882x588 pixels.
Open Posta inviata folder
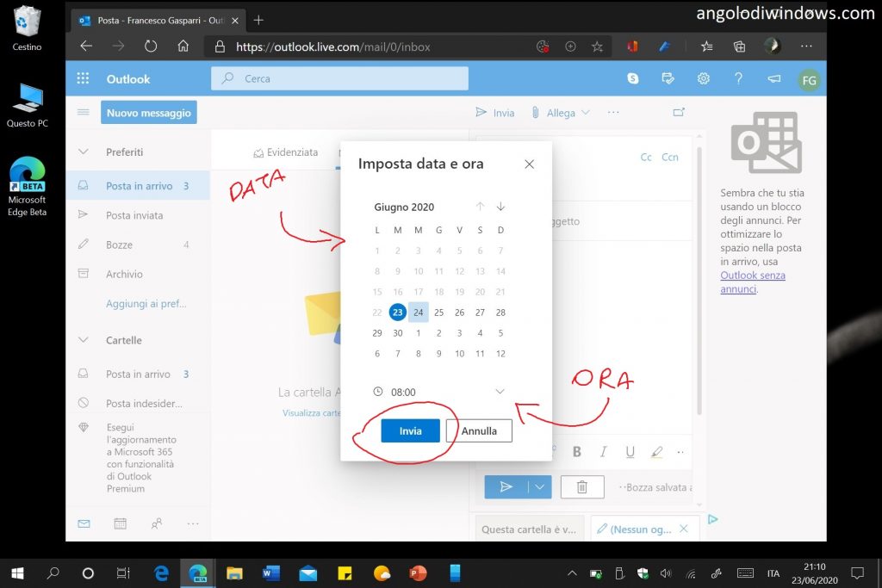pos(134,215)
